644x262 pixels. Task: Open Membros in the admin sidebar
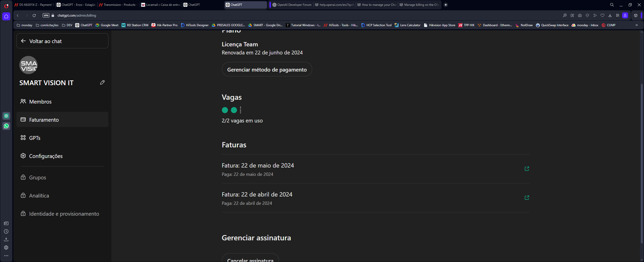62,102
